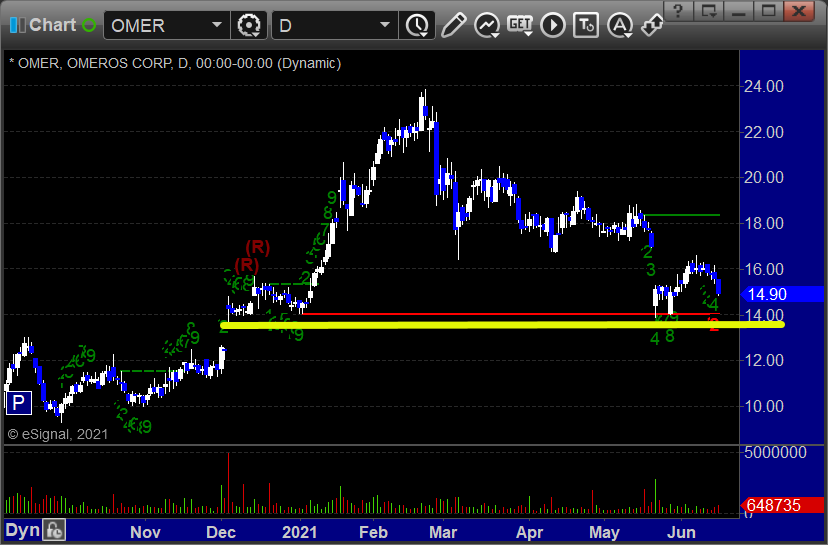
Task: Open the time template clock icon
Action: pos(417,25)
